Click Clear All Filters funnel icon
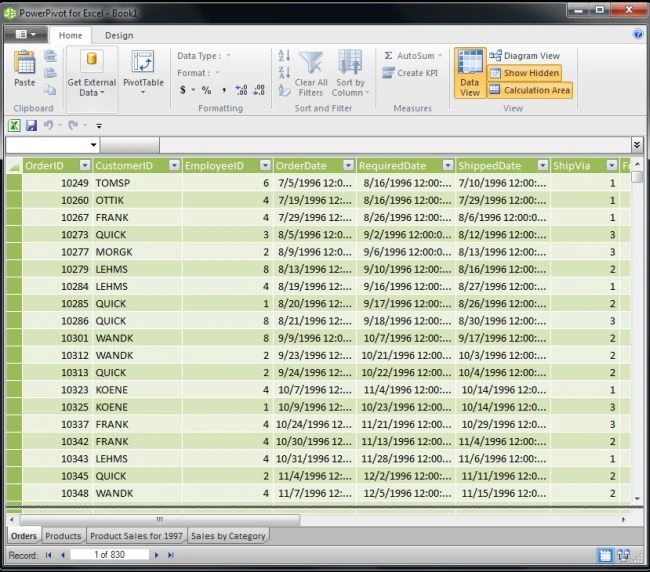The height and width of the screenshot is (572, 650). [310, 63]
